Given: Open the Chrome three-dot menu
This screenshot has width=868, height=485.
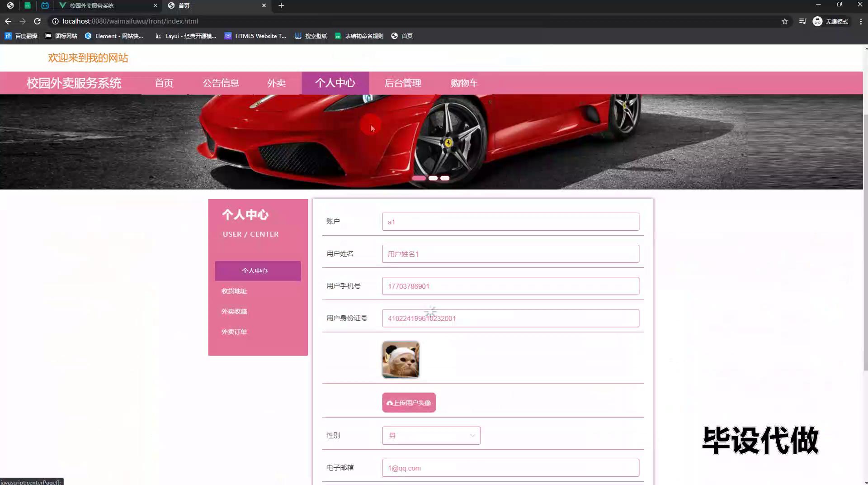Looking at the screenshot, I should 860,21.
